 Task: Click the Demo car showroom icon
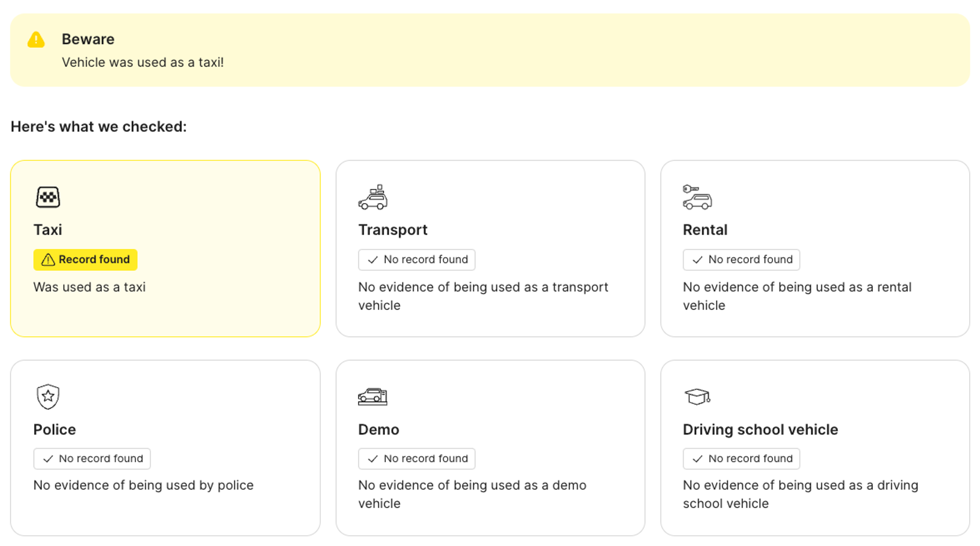pyautogui.click(x=372, y=396)
